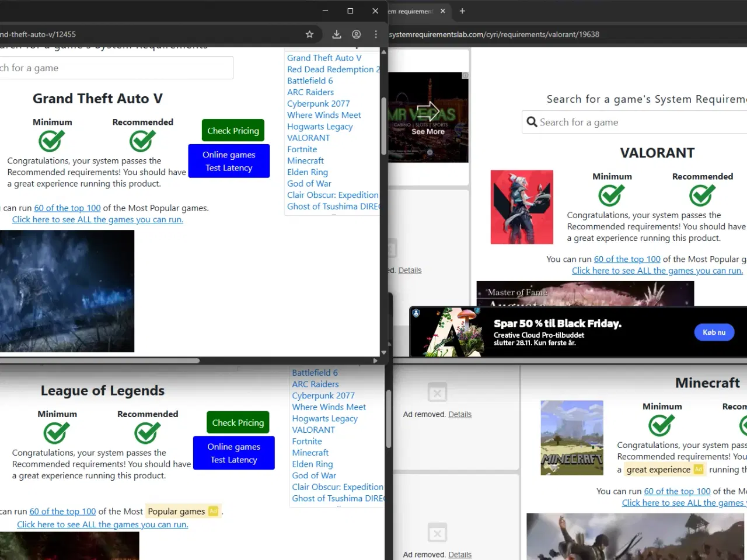Open the Chrome profile avatar icon

pos(356,34)
